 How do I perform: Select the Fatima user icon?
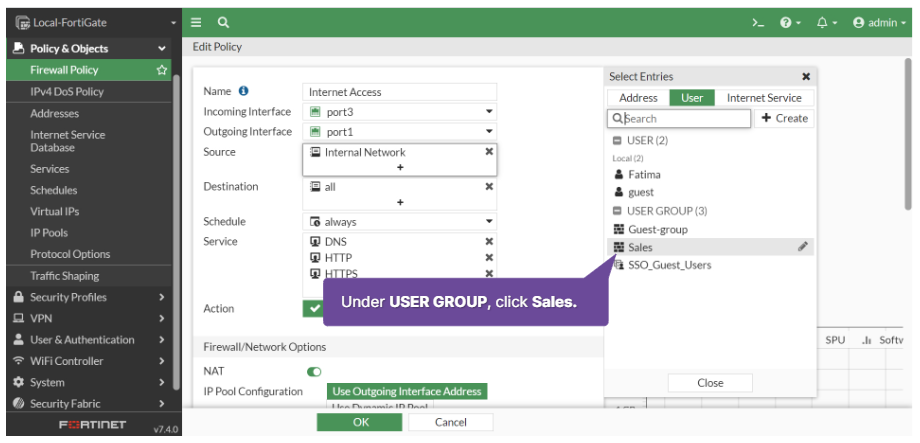pyautogui.click(x=618, y=175)
